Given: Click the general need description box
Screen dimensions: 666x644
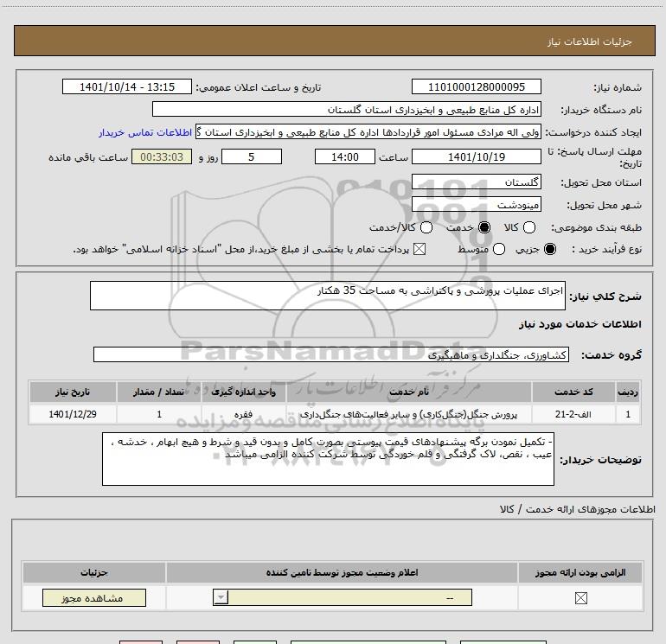Looking at the screenshot, I should point(328,296).
